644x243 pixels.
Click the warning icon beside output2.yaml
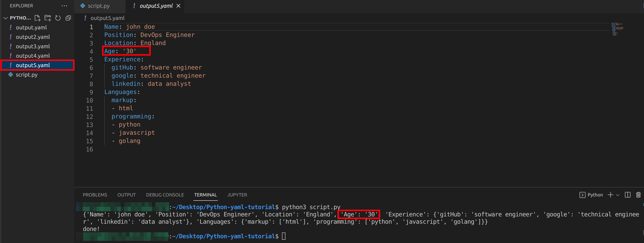(11, 37)
